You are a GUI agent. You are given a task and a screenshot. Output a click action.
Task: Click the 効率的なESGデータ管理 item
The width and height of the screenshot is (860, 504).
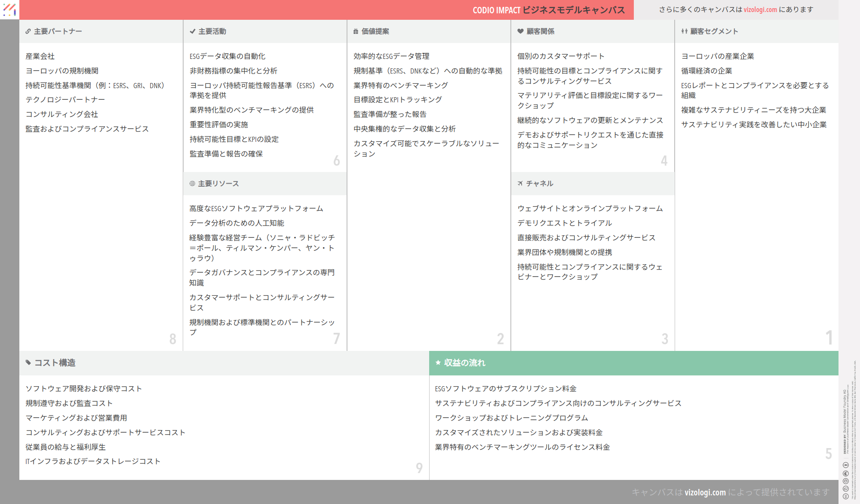(391, 56)
